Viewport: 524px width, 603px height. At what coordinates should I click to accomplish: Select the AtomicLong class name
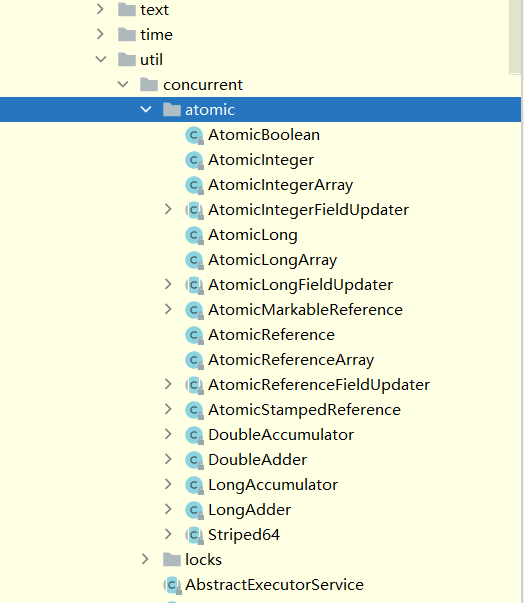[x=253, y=235]
